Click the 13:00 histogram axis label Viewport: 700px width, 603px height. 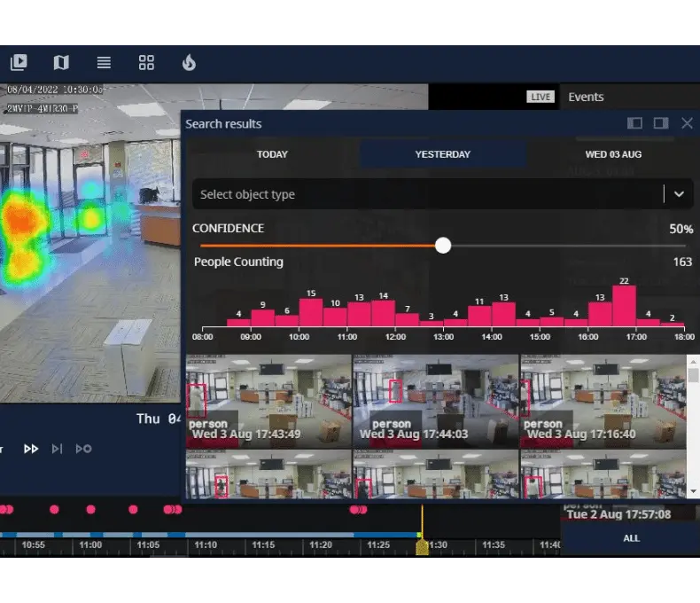point(443,337)
